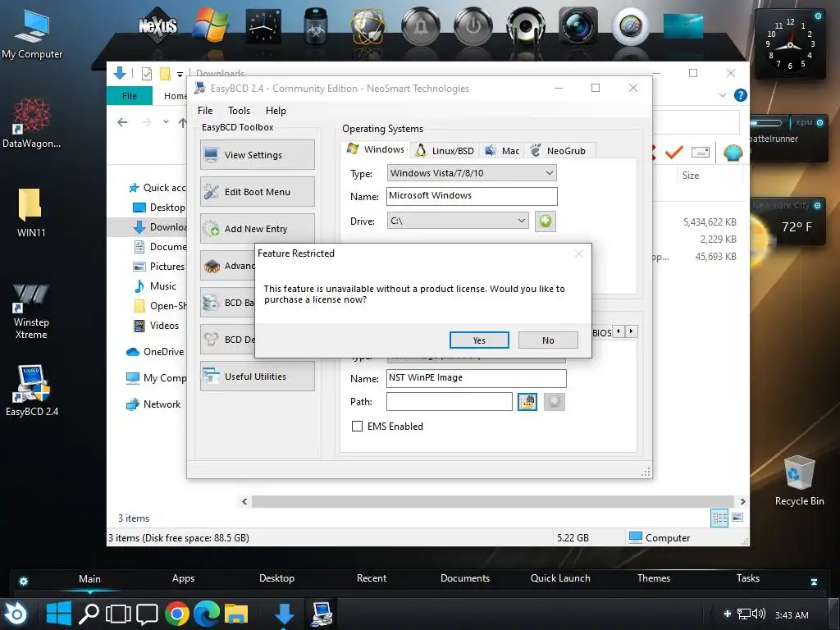Screen dimensions: 840x630
Task: Open WIN11 folder on desktop
Action: 30,212
